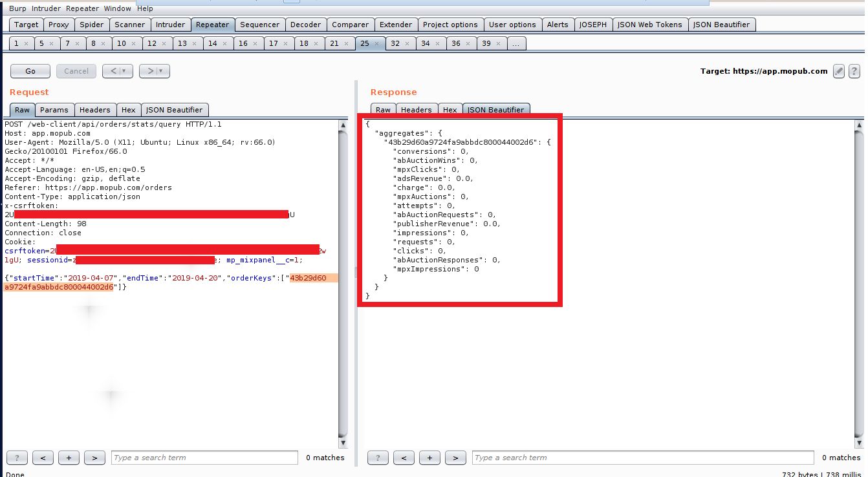Screen dimensions: 868x477
Task: Show the Hex view of the response
Action: 450,110
